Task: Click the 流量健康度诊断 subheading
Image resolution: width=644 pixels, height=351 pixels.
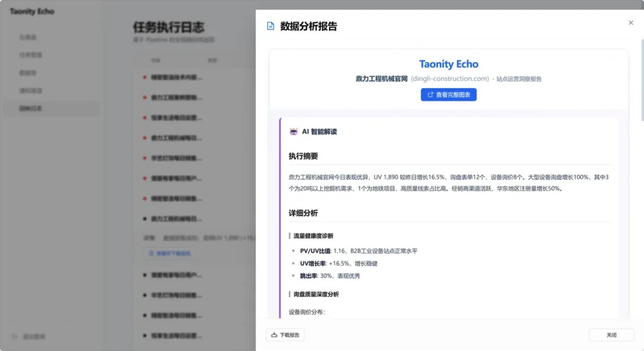Action: coord(313,236)
